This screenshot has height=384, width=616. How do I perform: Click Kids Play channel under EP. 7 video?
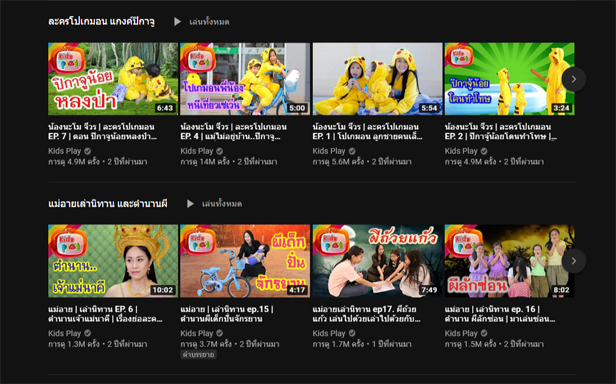(65, 151)
